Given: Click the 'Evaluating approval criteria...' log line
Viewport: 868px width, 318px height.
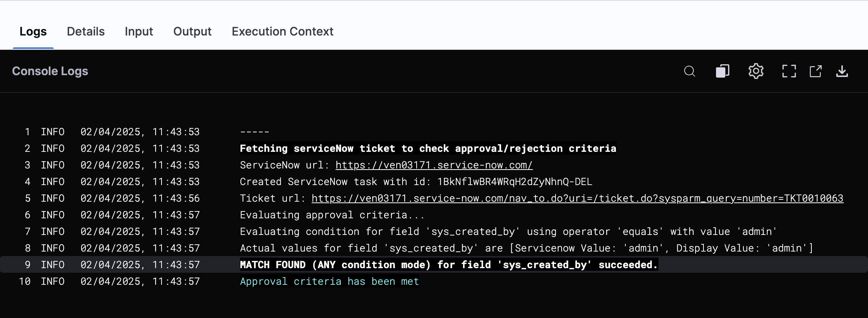Looking at the screenshot, I should [332, 215].
